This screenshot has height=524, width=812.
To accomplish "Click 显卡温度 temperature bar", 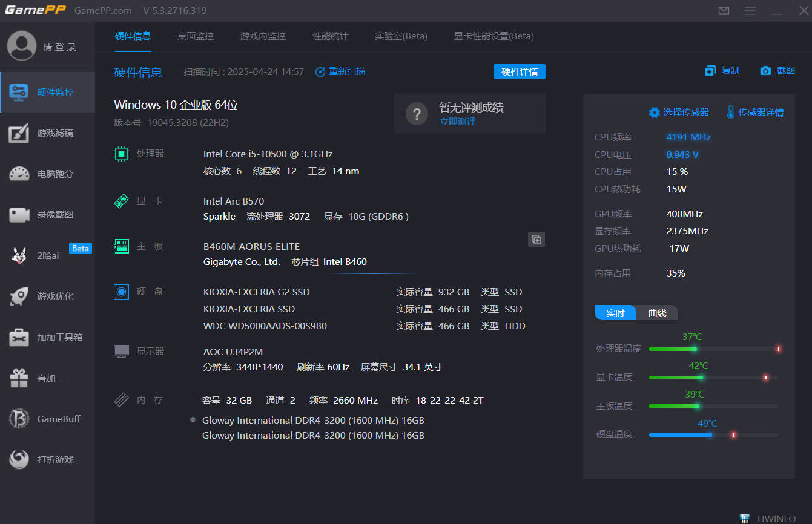I will tap(714, 378).
